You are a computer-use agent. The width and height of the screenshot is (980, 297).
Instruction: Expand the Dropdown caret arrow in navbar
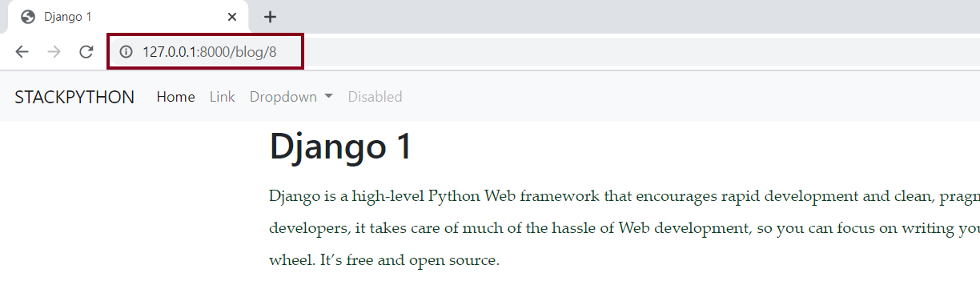tap(328, 97)
